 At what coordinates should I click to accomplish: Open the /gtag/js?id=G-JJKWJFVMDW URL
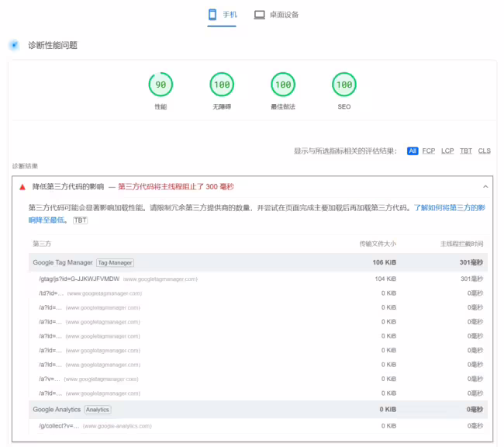(x=79, y=279)
